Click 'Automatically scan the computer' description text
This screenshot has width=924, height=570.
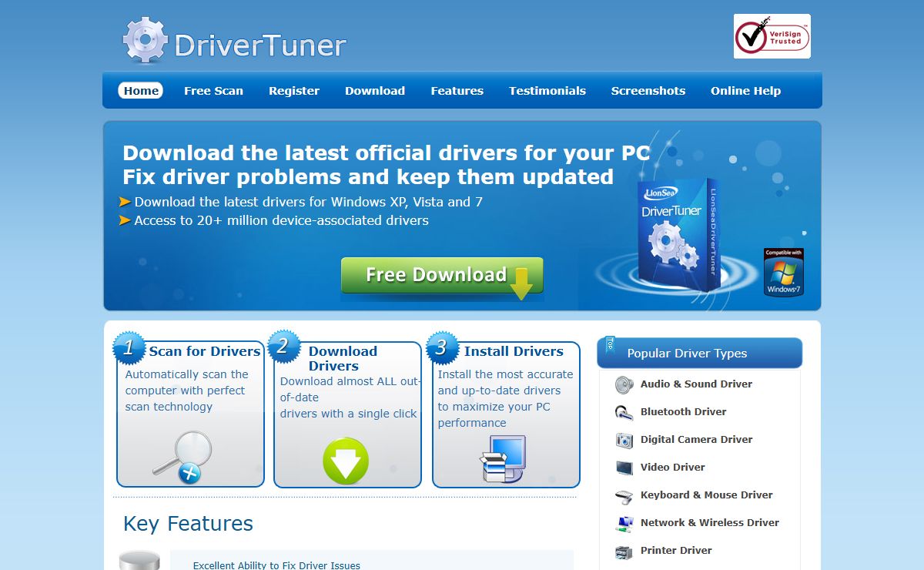(x=186, y=391)
